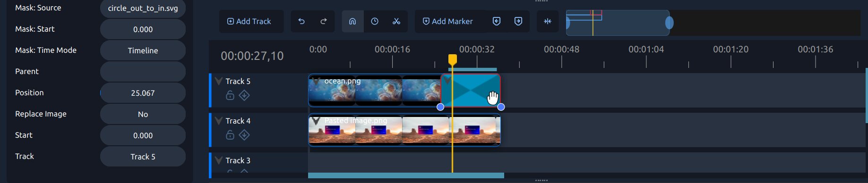Toggle the snapping magnet tool
Image resolution: width=868 pixels, height=183 pixels.
tap(352, 21)
